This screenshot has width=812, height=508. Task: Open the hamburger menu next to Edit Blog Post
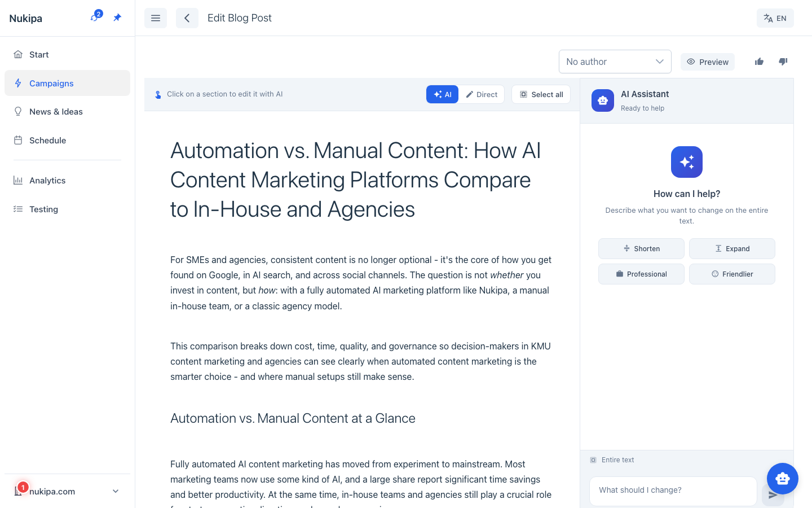(x=156, y=17)
